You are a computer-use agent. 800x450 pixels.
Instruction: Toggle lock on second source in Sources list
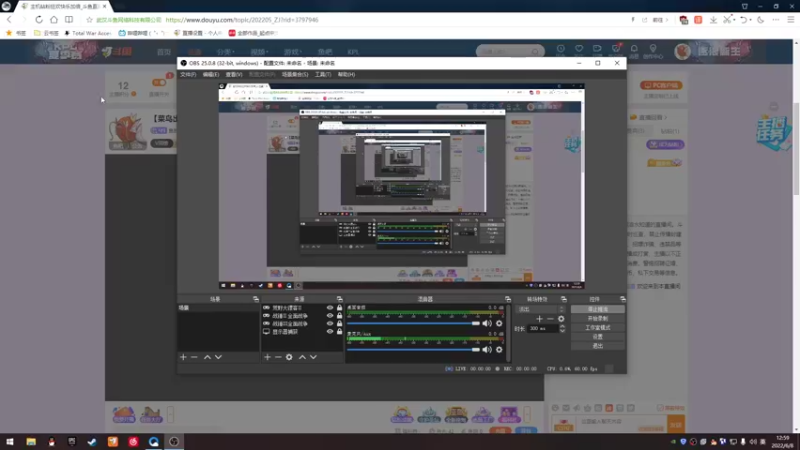click(339, 316)
